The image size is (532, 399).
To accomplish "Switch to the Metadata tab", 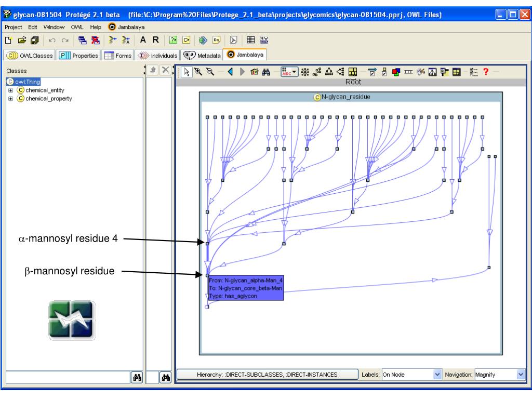I will click(x=202, y=55).
